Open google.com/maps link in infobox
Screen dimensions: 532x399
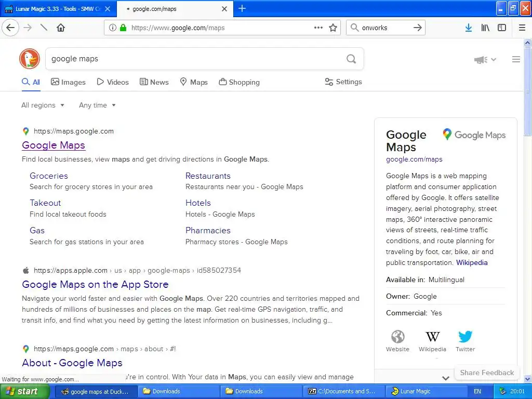coord(414,159)
